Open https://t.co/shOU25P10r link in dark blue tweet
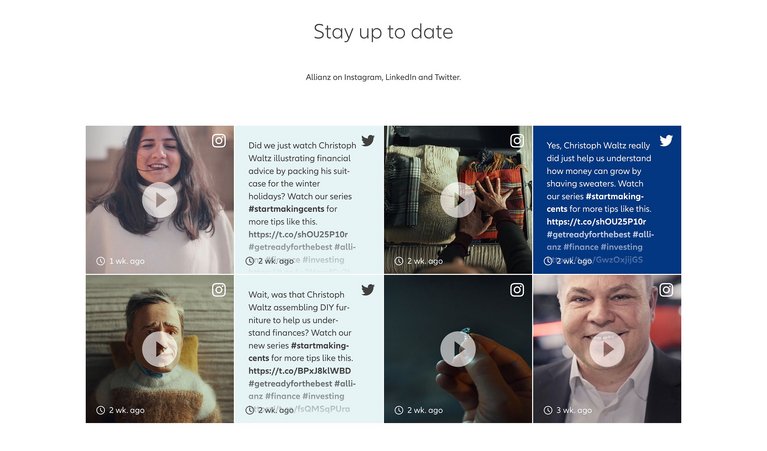The width and height of the screenshot is (767, 451). pos(596,222)
